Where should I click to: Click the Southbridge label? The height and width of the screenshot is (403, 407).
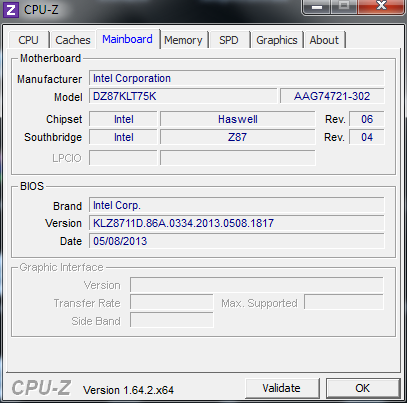[x=53, y=137]
